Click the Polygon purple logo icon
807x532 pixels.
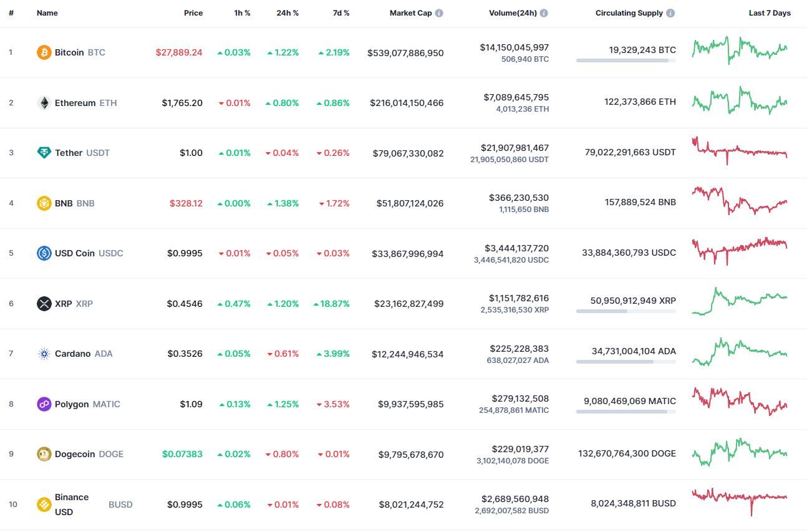tap(44, 404)
